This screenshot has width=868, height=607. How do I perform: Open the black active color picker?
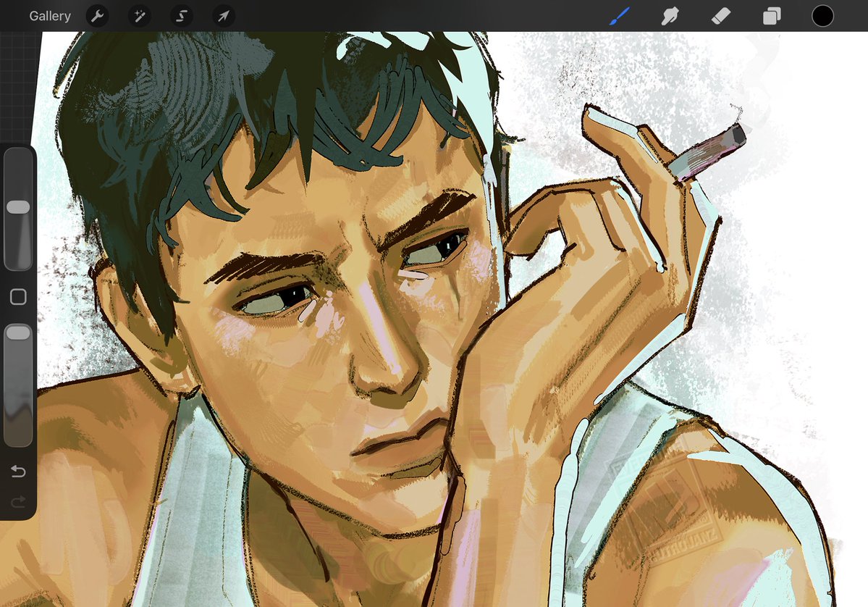pos(822,16)
